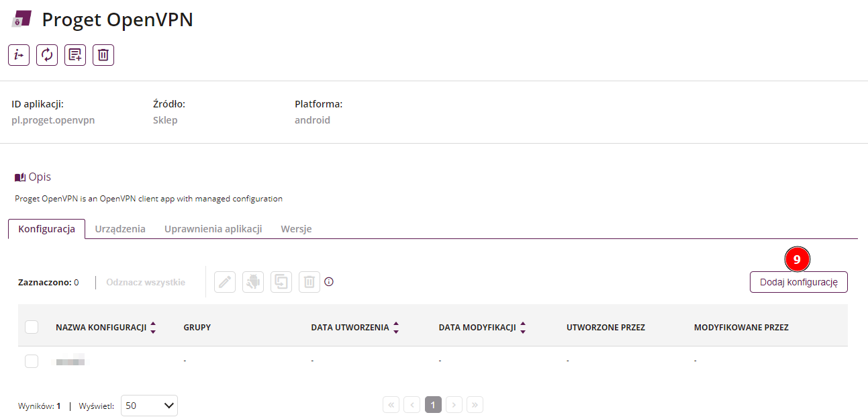
Task: Click the Źródło value Sklep
Action: coord(165,120)
